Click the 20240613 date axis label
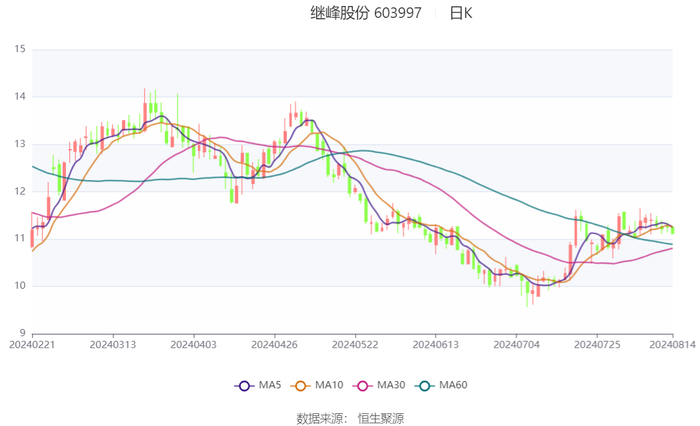Image resolution: width=700 pixels, height=426 pixels. tap(435, 345)
